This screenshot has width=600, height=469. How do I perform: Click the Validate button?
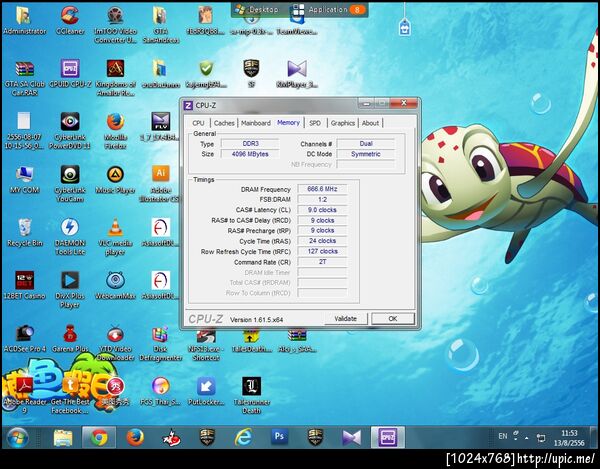[x=346, y=319]
